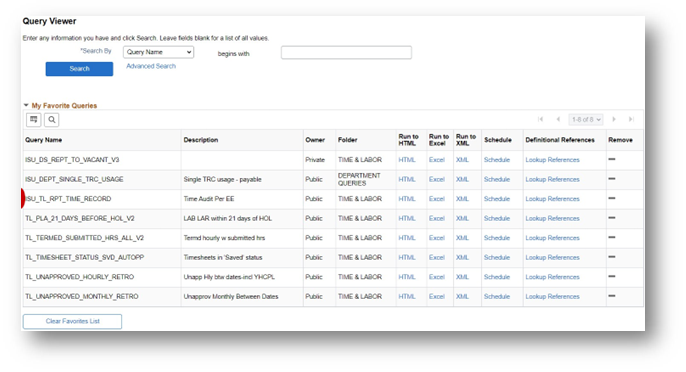686x372 pixels.
Task: Select the Owner column header
Action: (315, 140)
